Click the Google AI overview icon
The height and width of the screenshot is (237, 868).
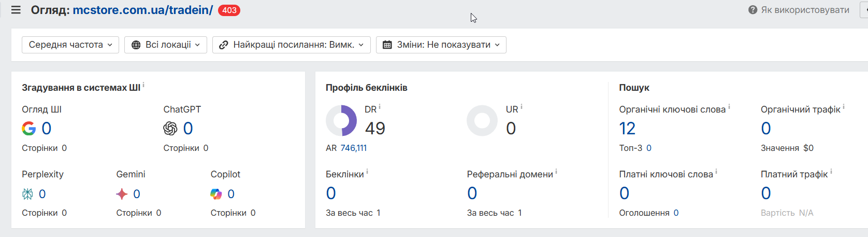(29, 128)
